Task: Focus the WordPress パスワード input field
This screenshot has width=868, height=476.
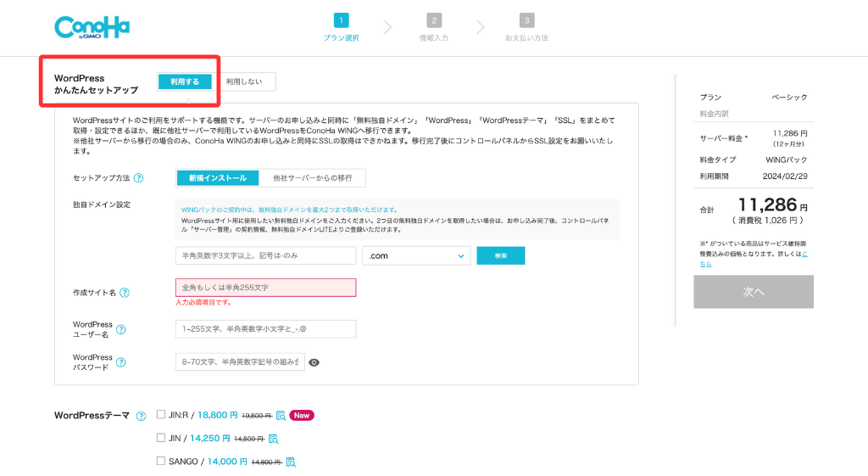Action: click(240, 361)
